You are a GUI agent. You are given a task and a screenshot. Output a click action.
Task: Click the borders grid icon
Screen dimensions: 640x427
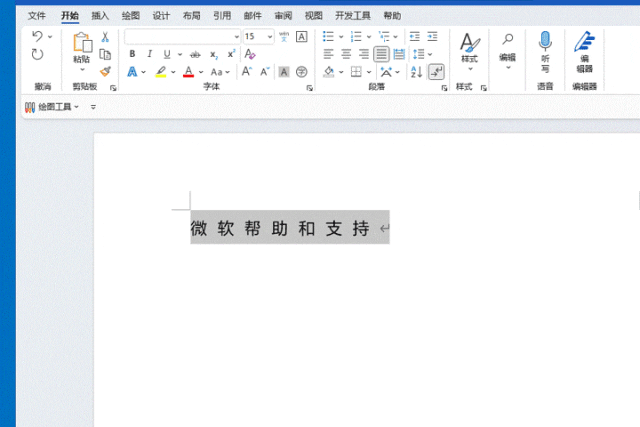(356, 72)
